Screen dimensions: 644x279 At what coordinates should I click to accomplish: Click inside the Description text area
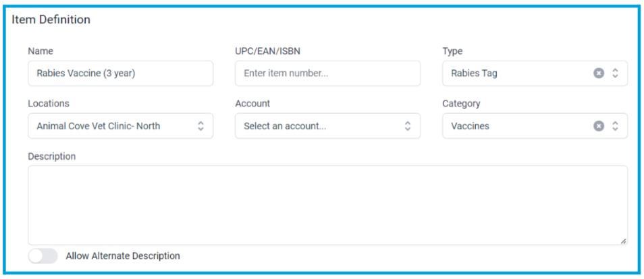328,205
